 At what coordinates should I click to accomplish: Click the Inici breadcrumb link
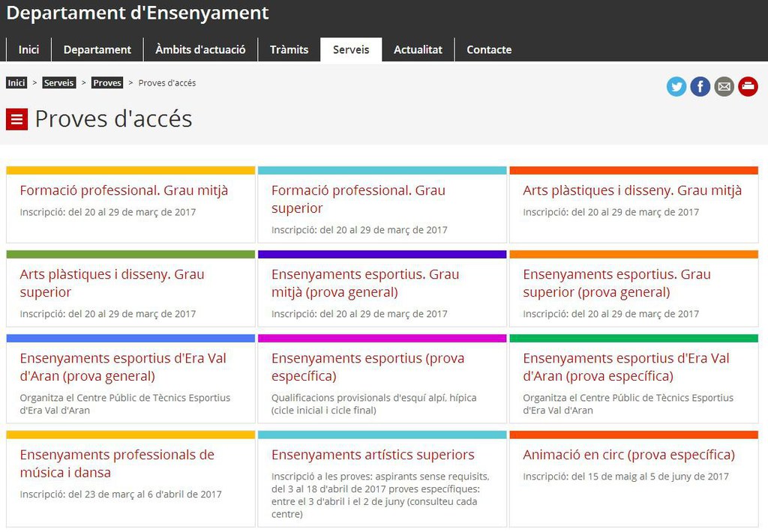16,83
